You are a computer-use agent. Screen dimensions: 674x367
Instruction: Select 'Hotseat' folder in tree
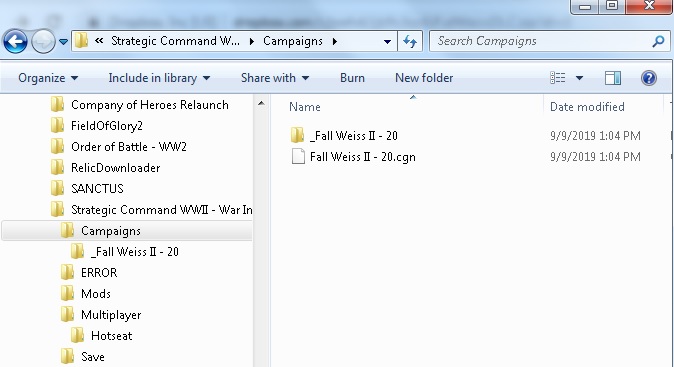[111, 336]
